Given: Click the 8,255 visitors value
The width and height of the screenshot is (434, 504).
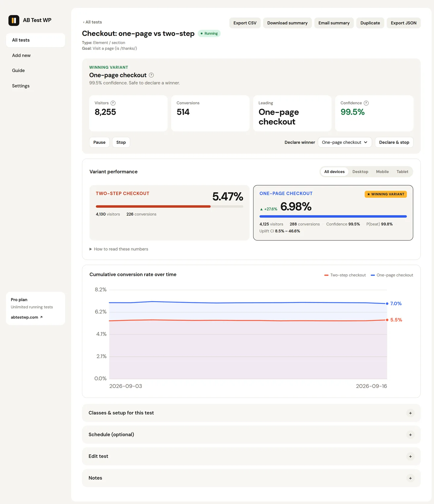Looking at the screenshot, I should [x=105, y=112].
